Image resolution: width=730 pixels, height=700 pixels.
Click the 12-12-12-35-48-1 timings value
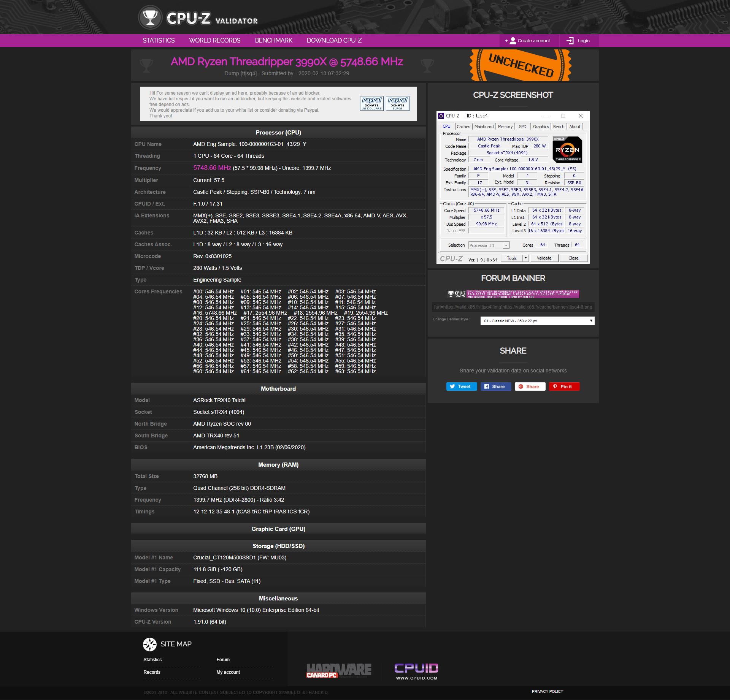pos(251,512)
